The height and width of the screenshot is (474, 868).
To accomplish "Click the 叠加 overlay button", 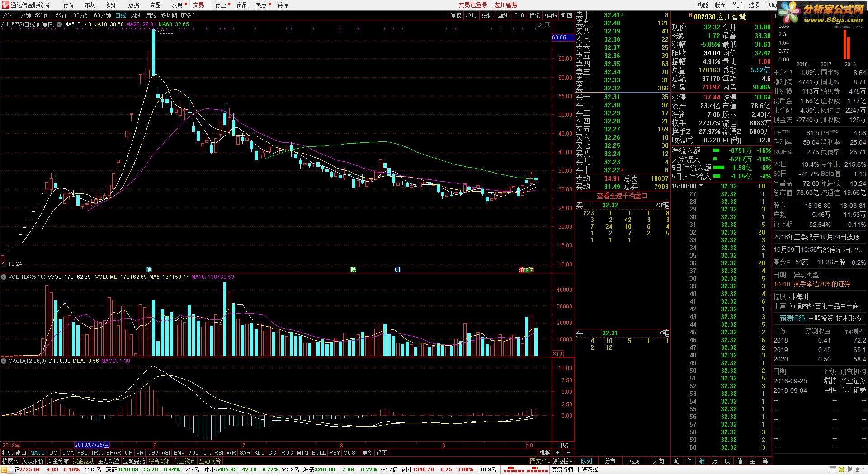I will click(x=471, y=15).
